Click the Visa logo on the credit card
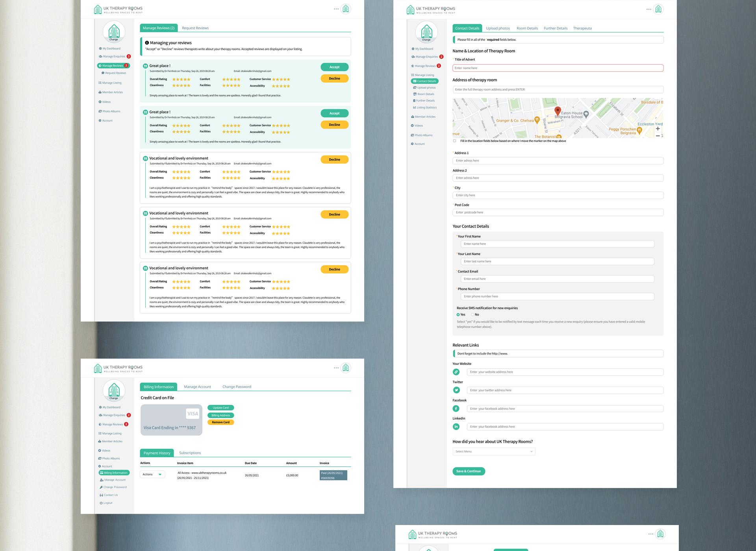The image size is (756, 551). pyautogui.click(x=193, y=413)
